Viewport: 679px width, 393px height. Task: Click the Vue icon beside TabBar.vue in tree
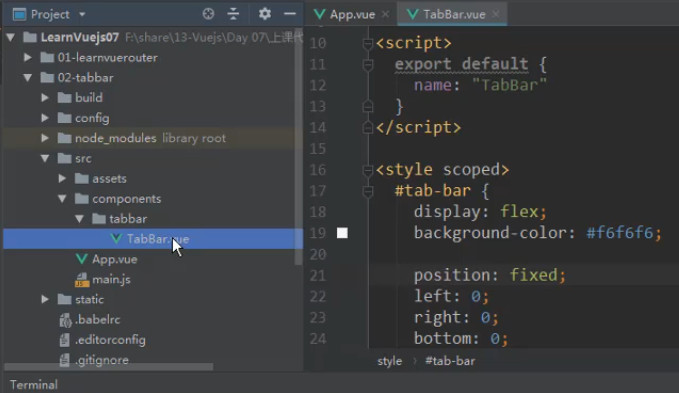pos(116,239)
